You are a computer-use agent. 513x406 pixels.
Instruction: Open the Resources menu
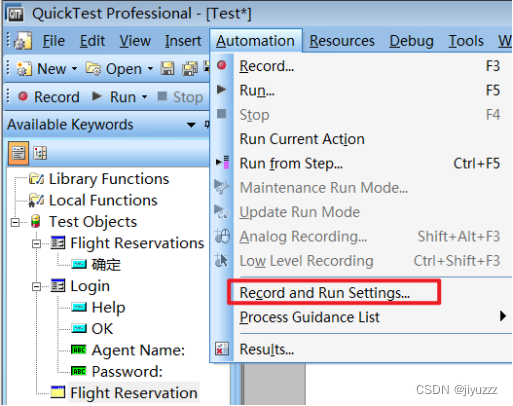342,41
